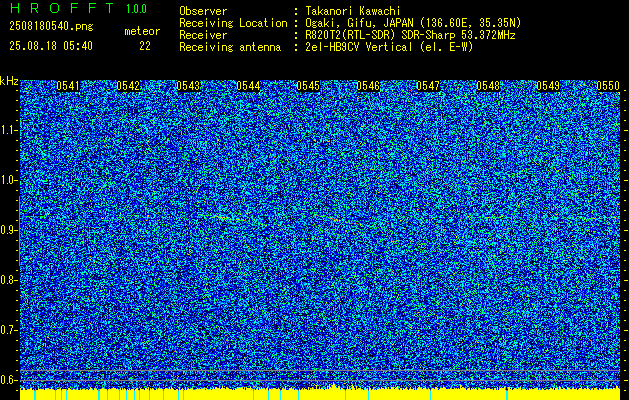The image size is (629, 400).
Task: Click the observer name Takanori Kawachi
Action: tap(353, 11)
